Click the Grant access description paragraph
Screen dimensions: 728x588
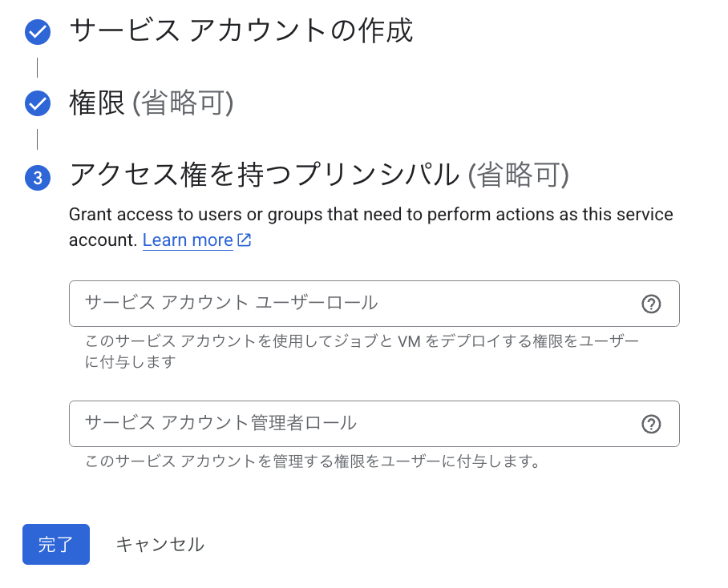pos(370,215)
